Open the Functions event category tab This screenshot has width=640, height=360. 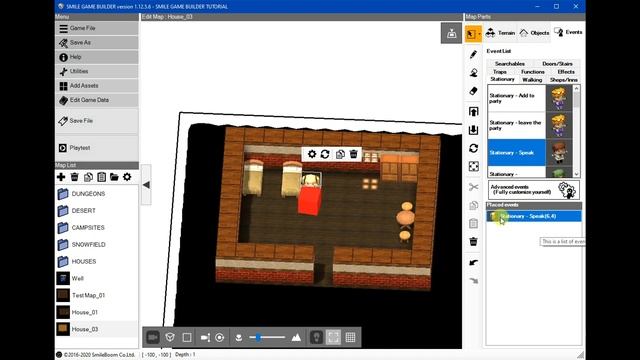(x=533, y=72)
